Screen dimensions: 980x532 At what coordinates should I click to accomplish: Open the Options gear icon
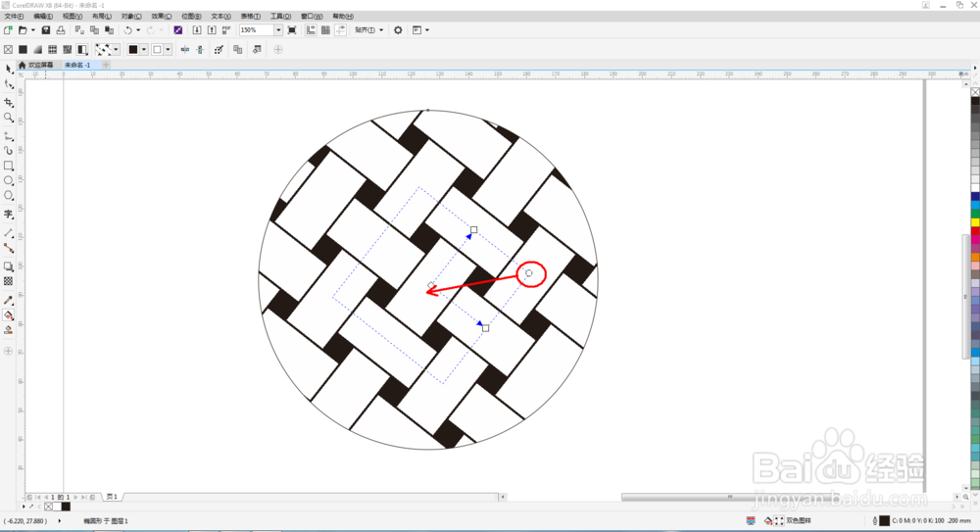pos(398,30)
